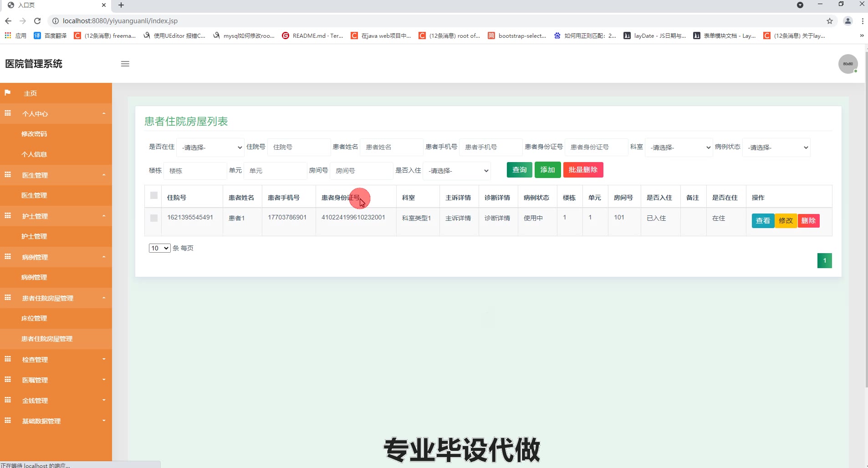The height and width of the screenshot is (468, 868).
Task: Click the grid icon beside 检查管理
Action: 8,359
